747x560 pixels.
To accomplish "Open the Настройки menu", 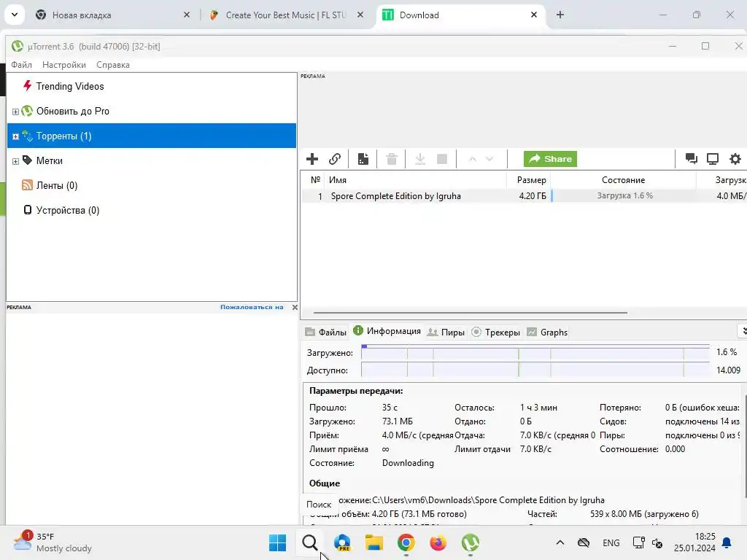I will 64,65.
